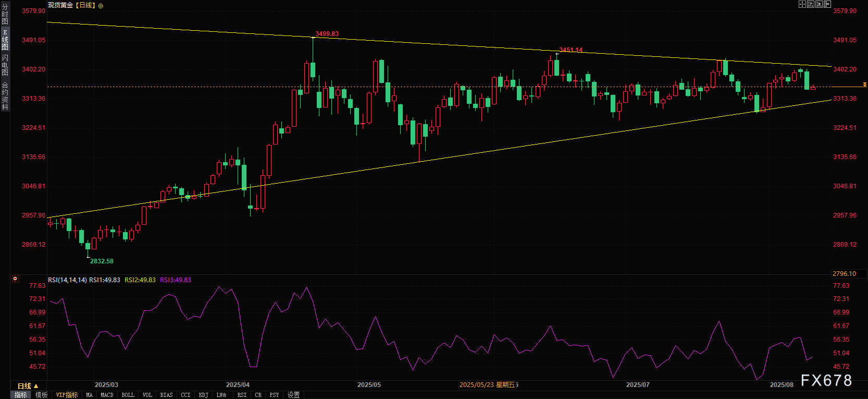Click the crosshair cursor icon at top right
Screen dimensions: 868x399
point(802,4)
